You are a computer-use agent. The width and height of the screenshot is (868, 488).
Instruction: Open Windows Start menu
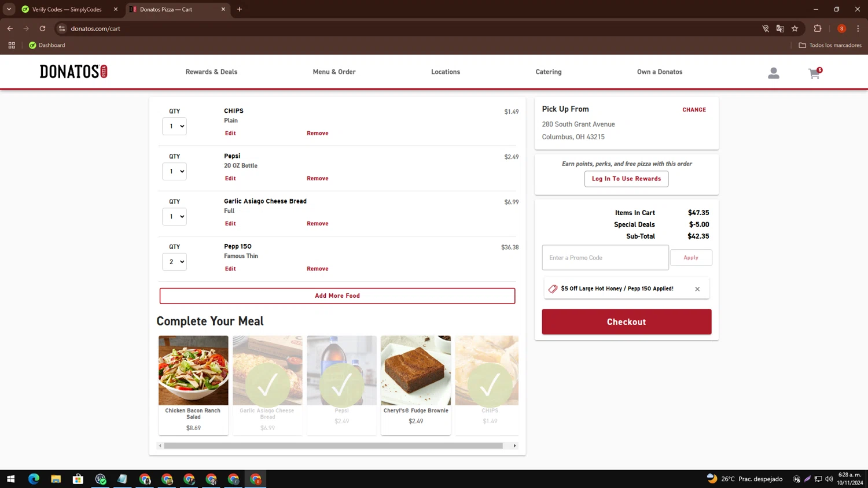(x=10, y=479)
